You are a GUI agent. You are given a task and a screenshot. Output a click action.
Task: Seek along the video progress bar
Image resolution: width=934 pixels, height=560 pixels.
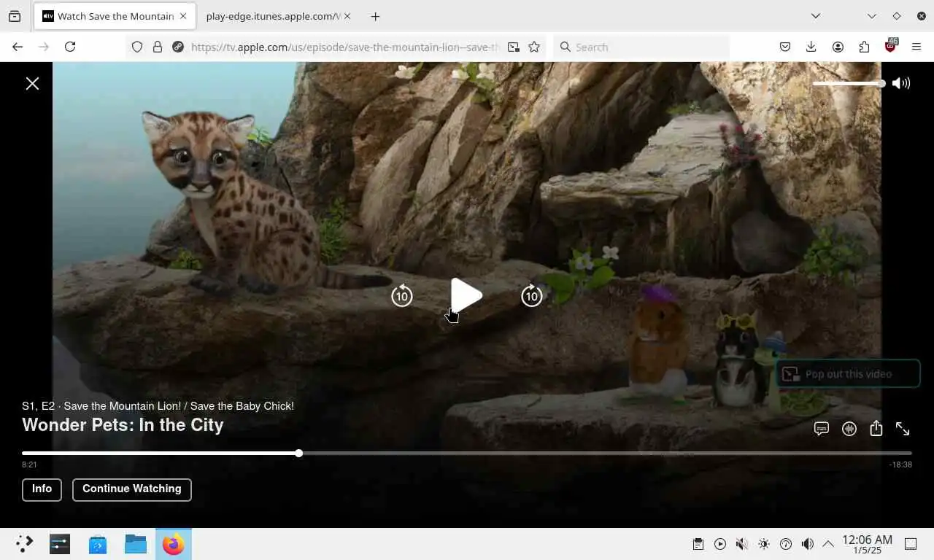467,454
